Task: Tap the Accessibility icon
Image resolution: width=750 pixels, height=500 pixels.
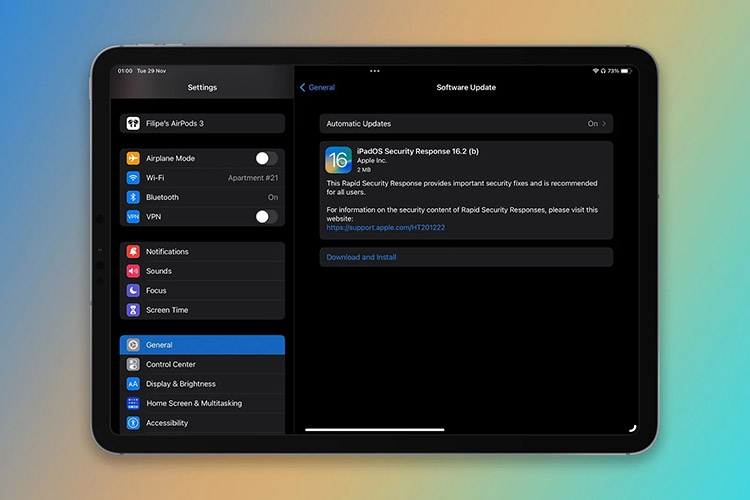Action: coord(133,423)
